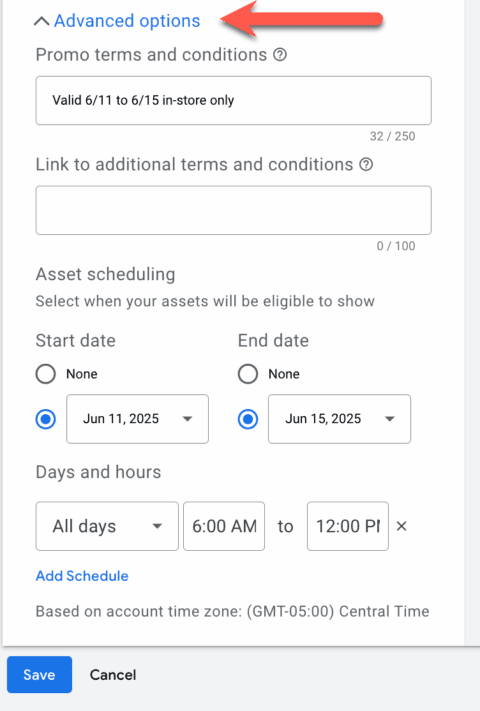This screenshot has height=711, width=480.
Task: Select the Jun 15, 2025 end date radio
Action: [248, 419]
